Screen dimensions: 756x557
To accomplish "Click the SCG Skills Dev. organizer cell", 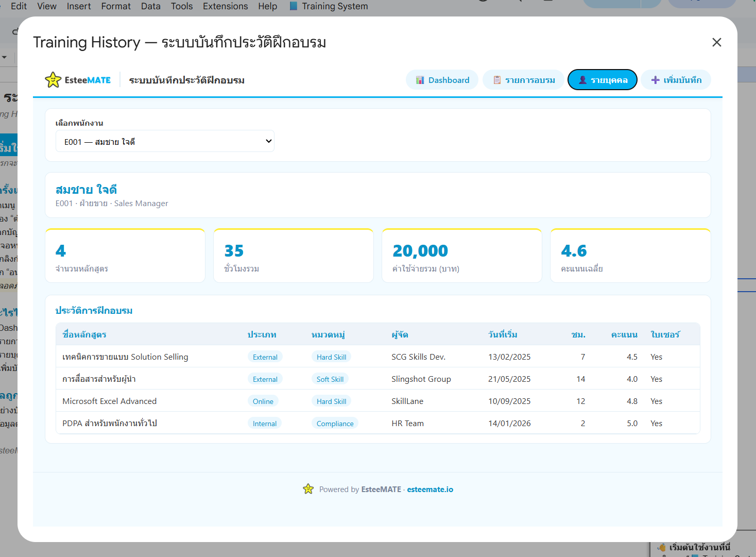I will 418,357.
